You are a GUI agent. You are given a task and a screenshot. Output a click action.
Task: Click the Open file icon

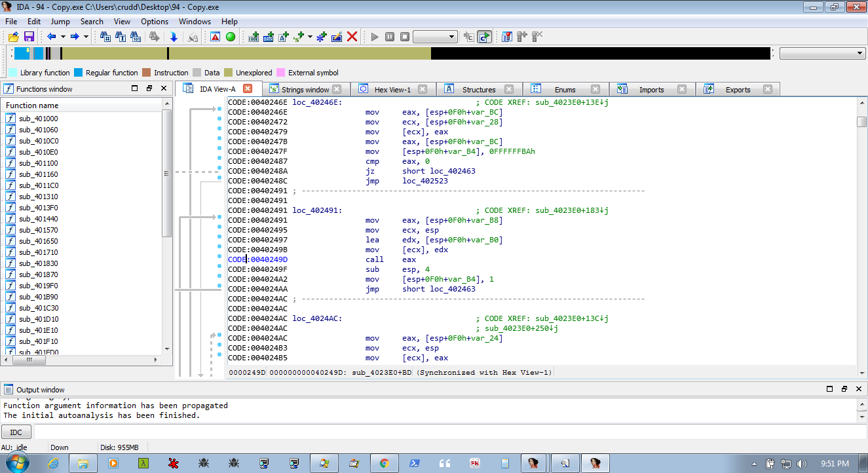[13, 37]
